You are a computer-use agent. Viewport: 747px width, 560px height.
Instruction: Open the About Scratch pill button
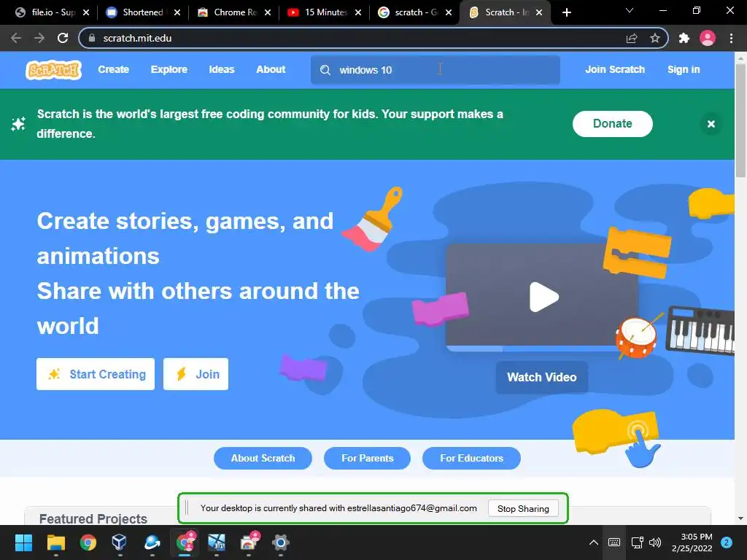pyautogui.click(x=263, y=458)
